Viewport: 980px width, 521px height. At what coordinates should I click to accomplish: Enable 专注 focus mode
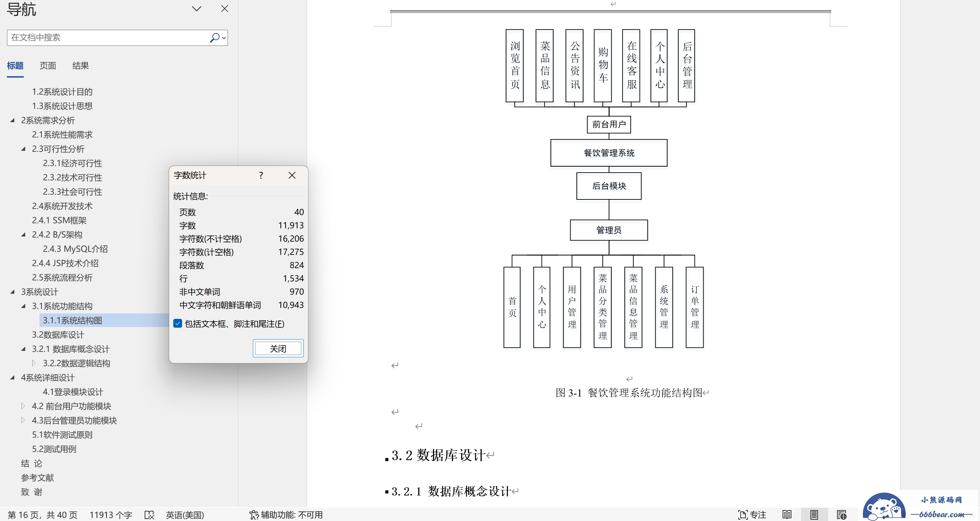pyautogui.click(x=752, y=515)
